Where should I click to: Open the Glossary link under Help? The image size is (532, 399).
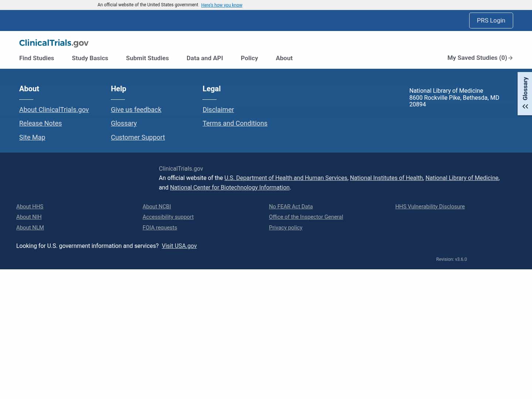click(x=124, y=123)
